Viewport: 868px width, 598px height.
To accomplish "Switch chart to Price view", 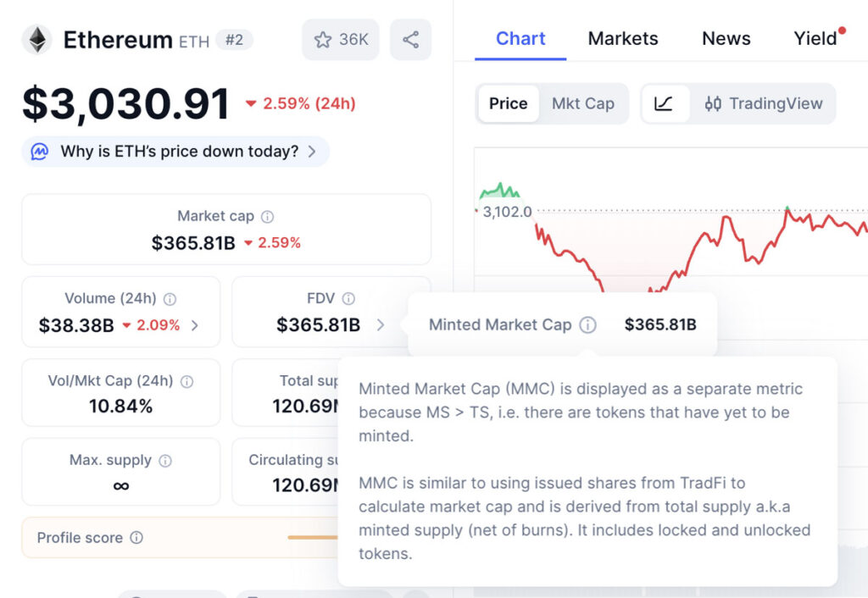I will pyautogui.click(x=508, y=103).
